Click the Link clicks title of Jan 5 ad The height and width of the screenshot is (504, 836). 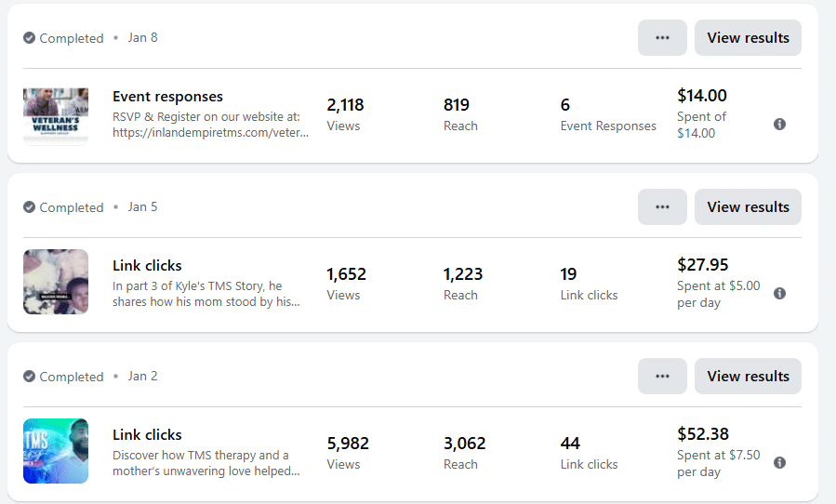[x=147, y=266]
